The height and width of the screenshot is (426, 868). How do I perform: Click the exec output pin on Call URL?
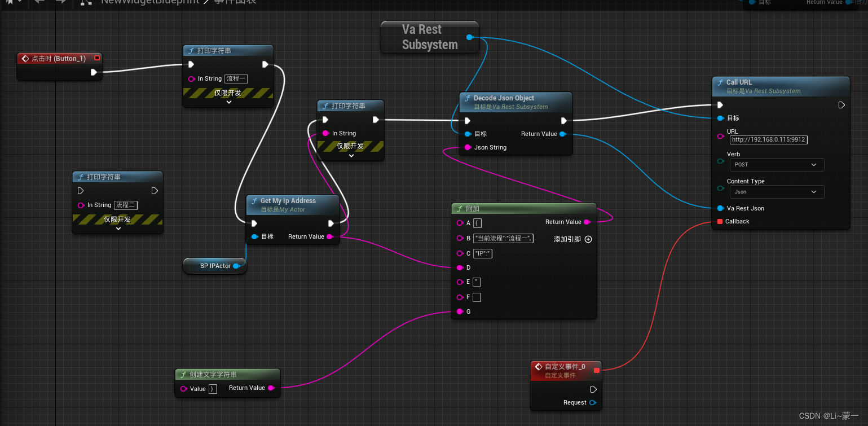click(x=841, y=105)
